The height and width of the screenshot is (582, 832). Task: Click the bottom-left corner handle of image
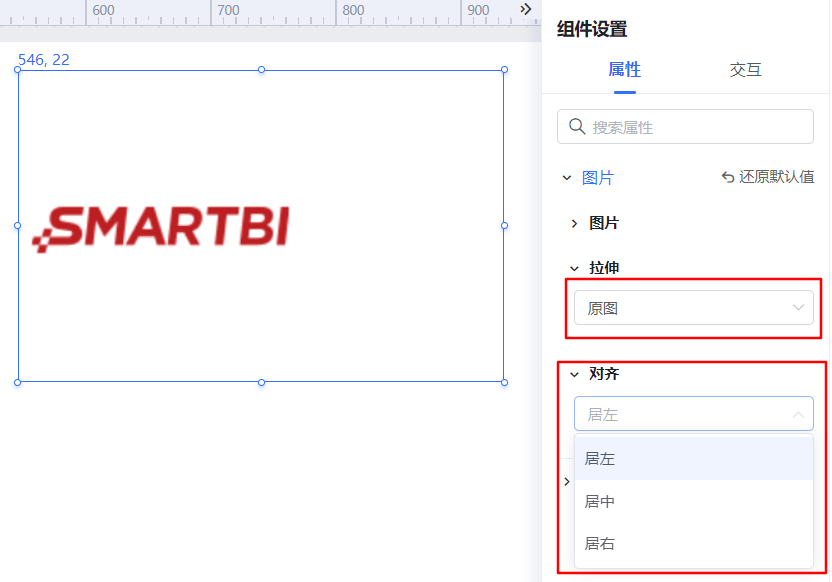click(18, 383)
